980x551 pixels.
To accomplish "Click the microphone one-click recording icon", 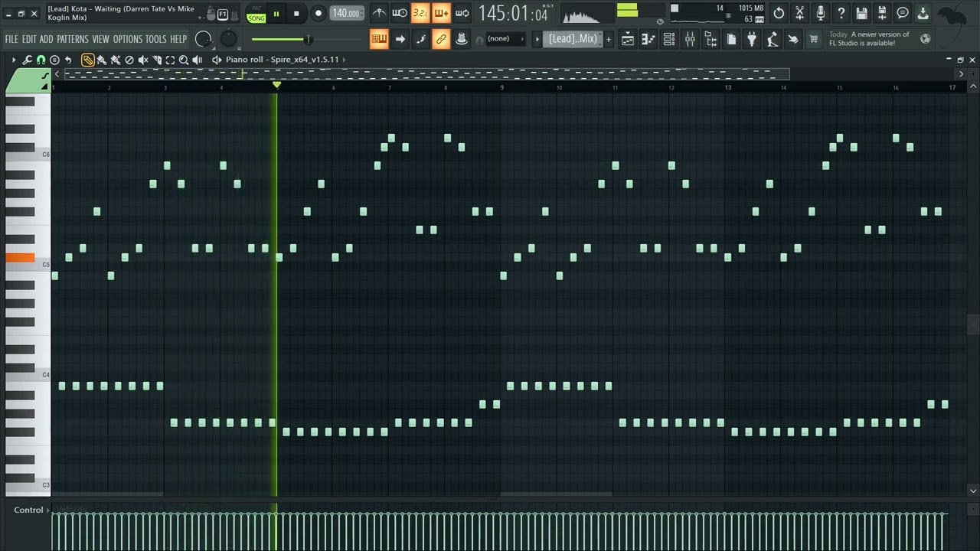I will point(820,13).
